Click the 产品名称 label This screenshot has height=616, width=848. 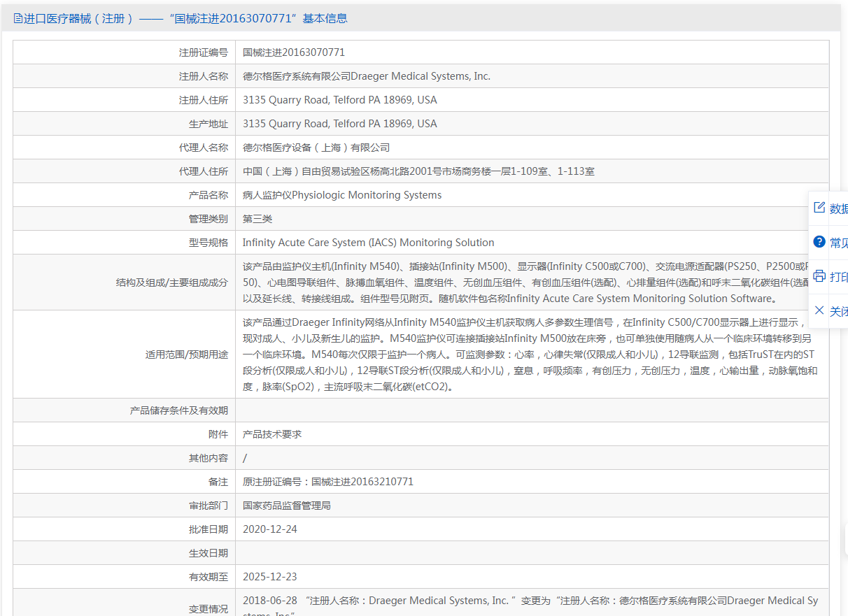click(209, 195)
